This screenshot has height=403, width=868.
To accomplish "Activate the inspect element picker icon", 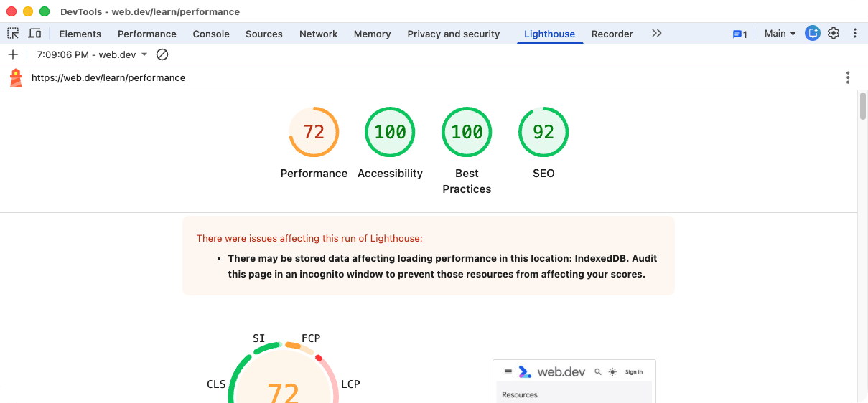I will (x=13, y=34).
